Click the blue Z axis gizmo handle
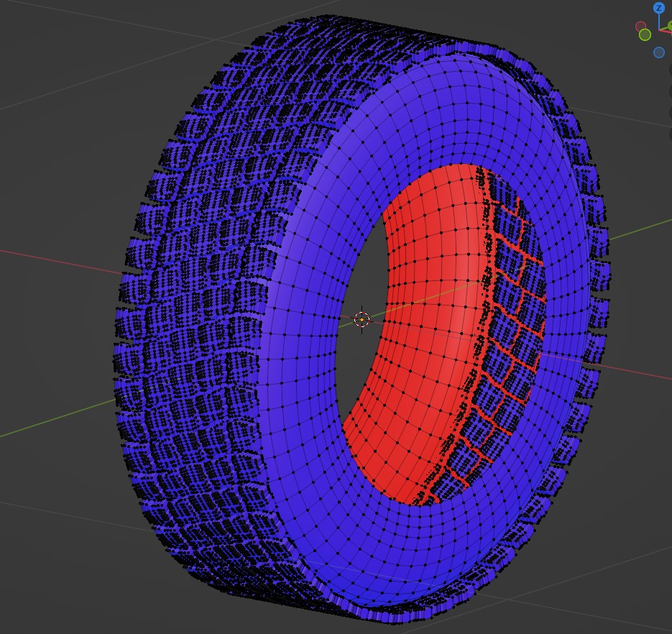Screen dimensions: 672x634 coord(658,9)
